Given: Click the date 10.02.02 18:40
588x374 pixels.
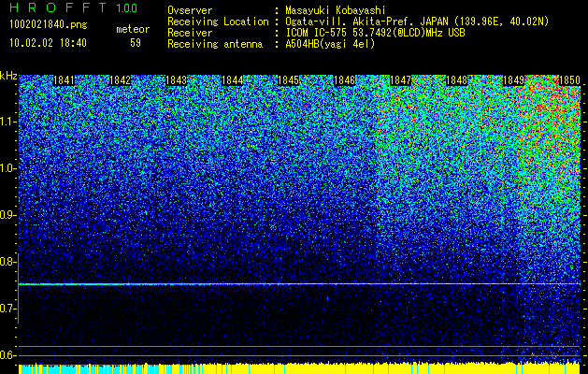Looking at the screenshot, I should click(x=48, y=43).
